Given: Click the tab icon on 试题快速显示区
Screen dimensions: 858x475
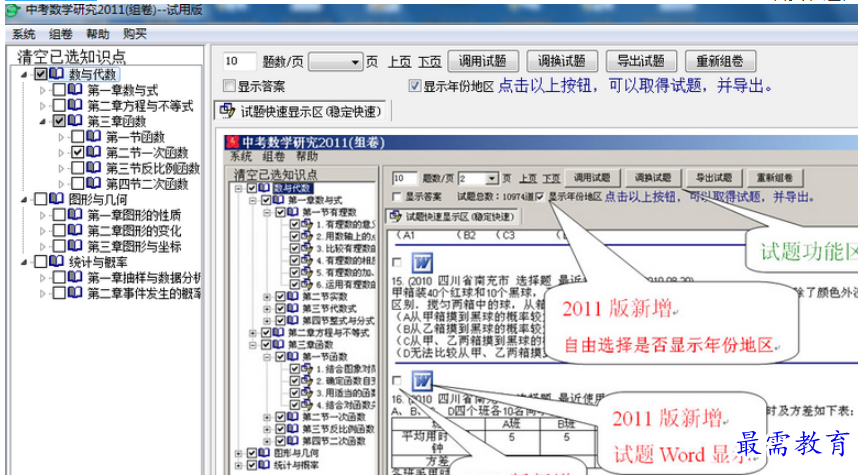Looking at the screenshot, I should tap(227, 111).
